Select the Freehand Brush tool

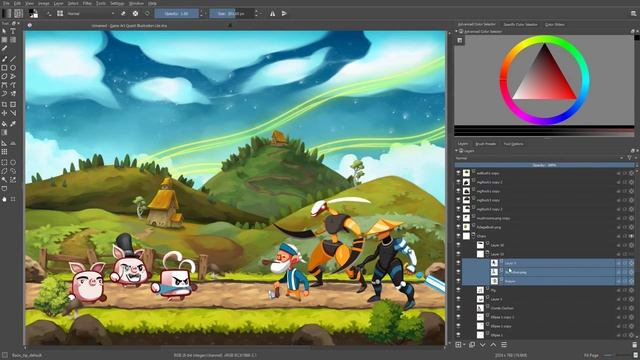tap(4, 59)
